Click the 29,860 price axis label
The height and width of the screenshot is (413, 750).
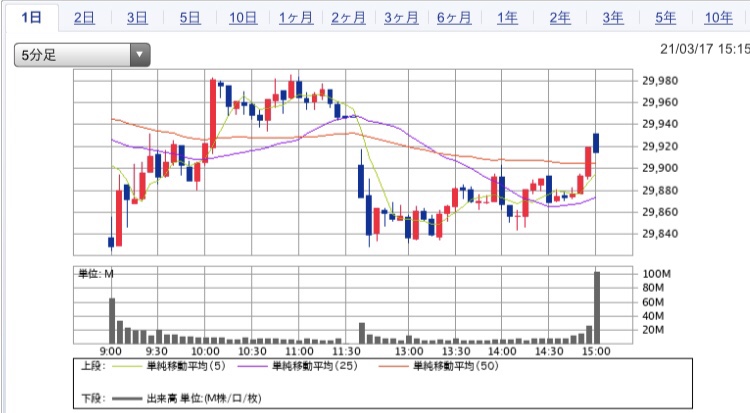point(660,212)
